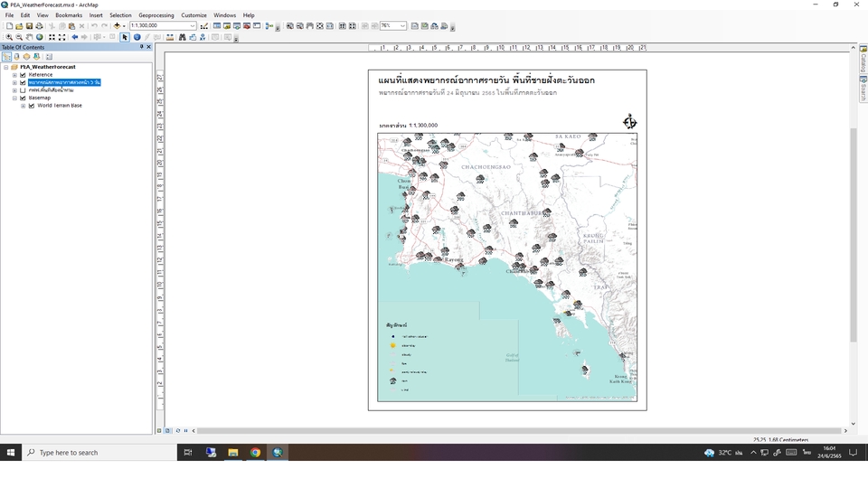Open the Insert menu
Image resolution: width=868 pixels, height=488 pixels.
96,15
